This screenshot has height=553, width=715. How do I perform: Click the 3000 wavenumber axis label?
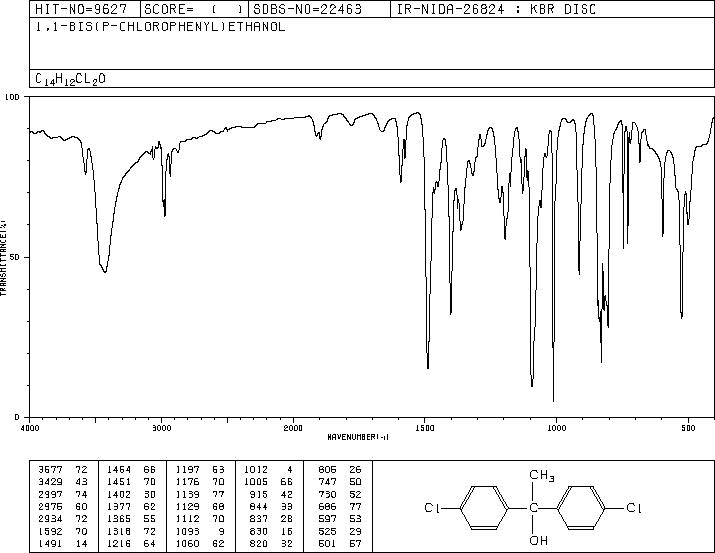161,428
